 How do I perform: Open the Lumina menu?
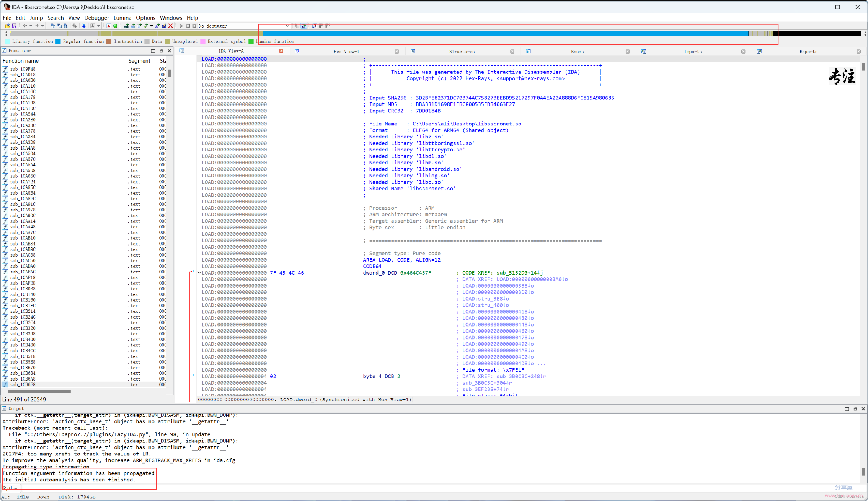[122, 18]
